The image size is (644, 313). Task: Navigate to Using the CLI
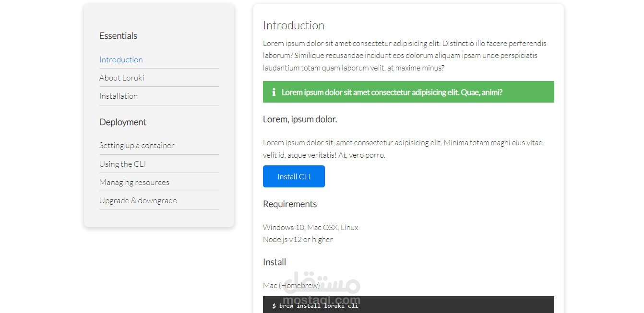coord(122,164)
